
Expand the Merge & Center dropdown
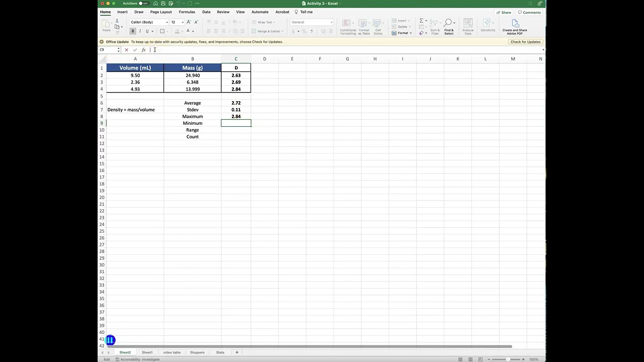pos(282,31)
